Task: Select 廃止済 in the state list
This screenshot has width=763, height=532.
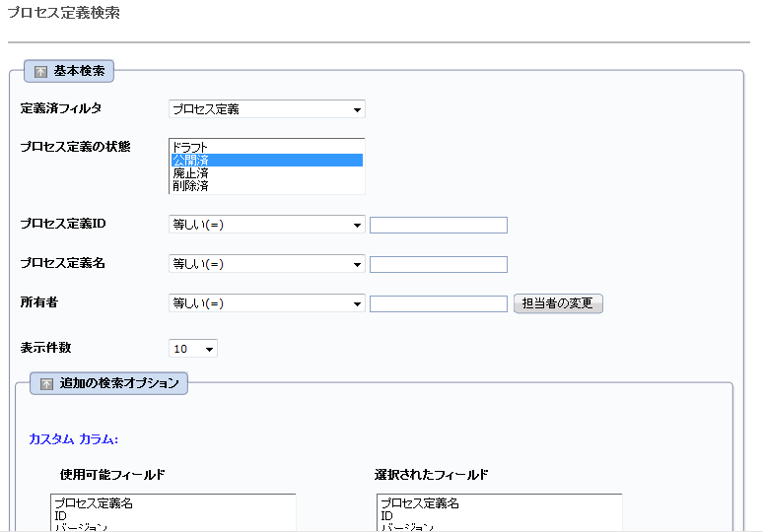Action: [267, 173]
